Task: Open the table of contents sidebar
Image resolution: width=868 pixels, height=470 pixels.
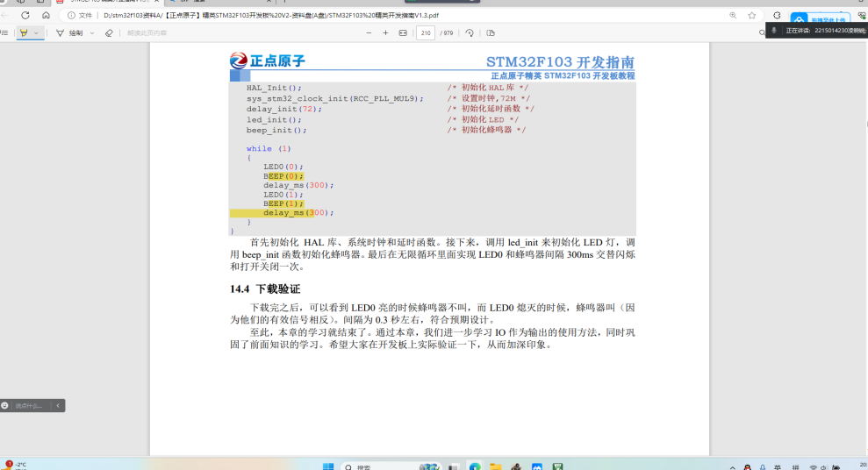Action: [x=4, y=32]
